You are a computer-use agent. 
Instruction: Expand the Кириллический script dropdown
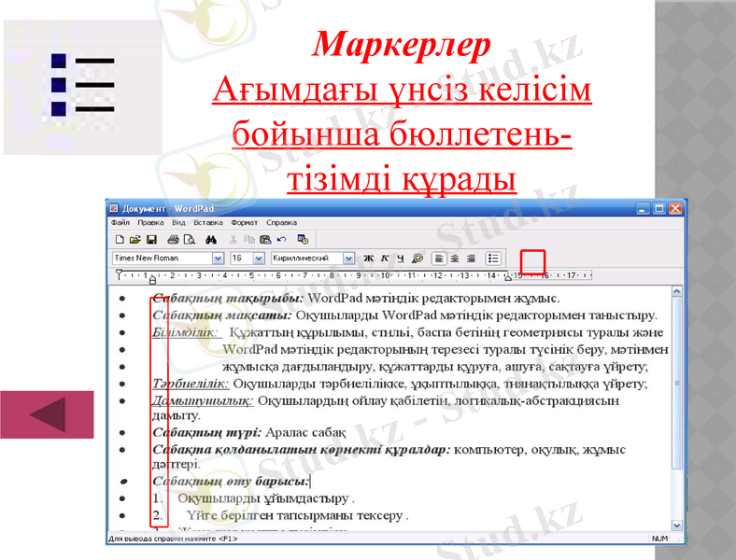tap(348, 259)
